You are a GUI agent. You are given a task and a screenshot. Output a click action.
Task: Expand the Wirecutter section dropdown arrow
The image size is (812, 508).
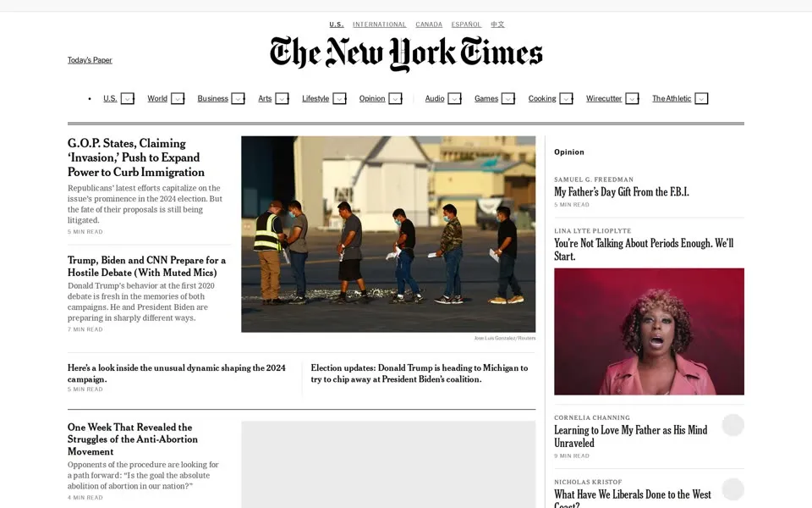(632, 98)
